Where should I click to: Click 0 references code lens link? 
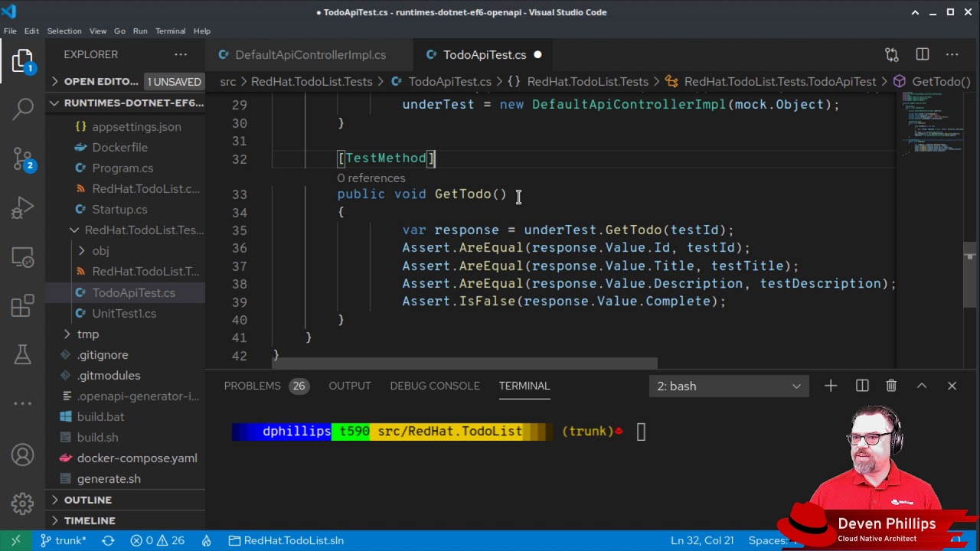point(371,178)
